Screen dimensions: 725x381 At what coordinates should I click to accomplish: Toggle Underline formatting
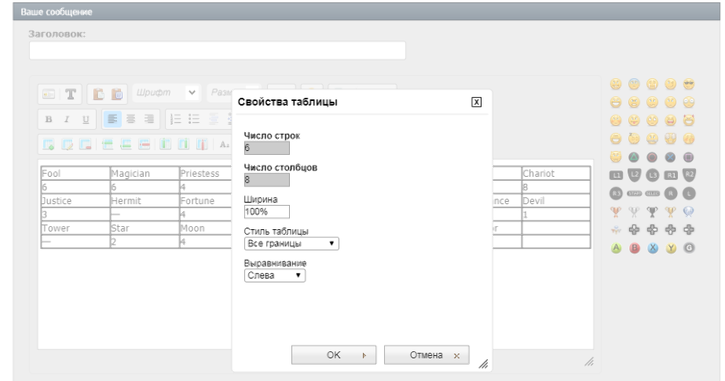[x=86, y=119]
